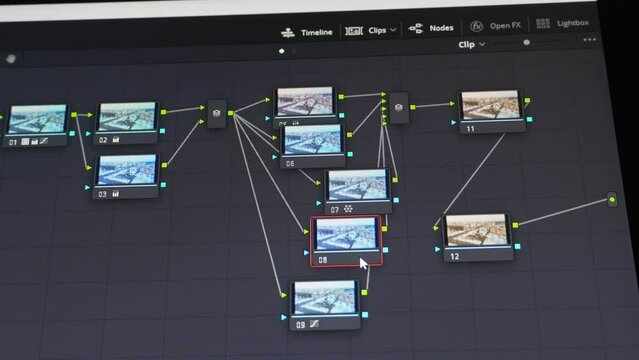Adjust the node graph zoom slider
Image resolution: width=639 pixels, height=360 pixels.
click(x=527, y=42)
